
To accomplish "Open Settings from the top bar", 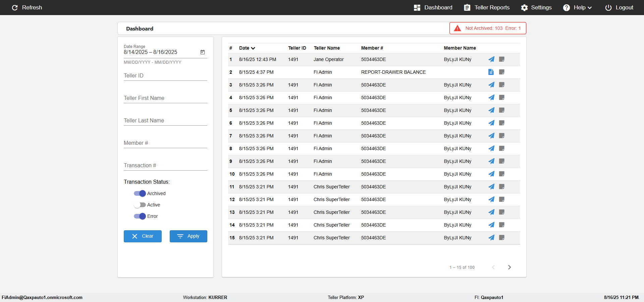I will click(536, 7).
